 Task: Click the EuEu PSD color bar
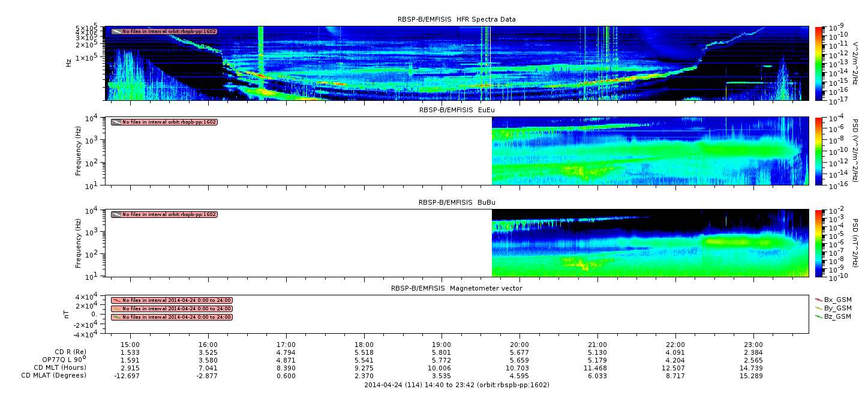point(819,151)
